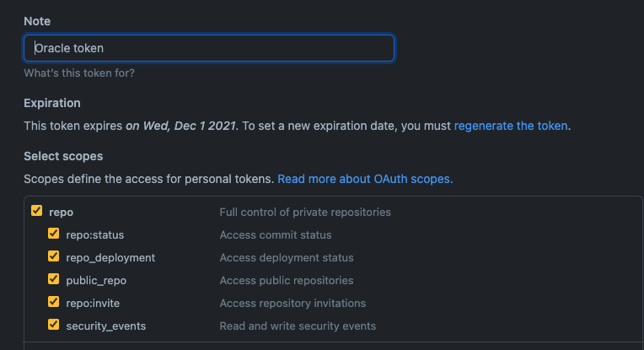The height and width of the screenshot is (350, 644).
Task: Click the public_repo scope label
Action: click(x=96, y=280)
